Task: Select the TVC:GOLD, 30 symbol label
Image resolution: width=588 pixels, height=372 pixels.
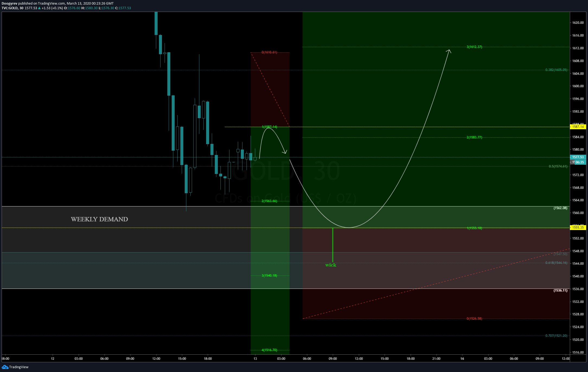Action: 12,8
